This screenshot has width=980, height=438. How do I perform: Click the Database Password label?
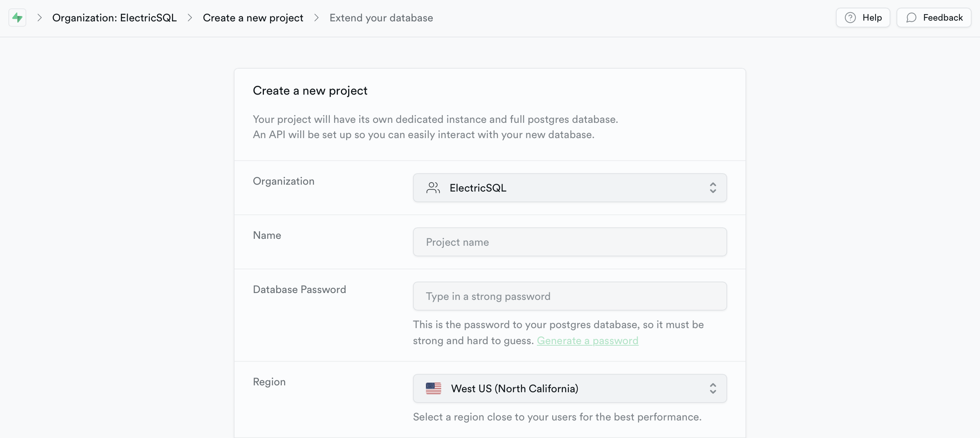pos(299,290)
